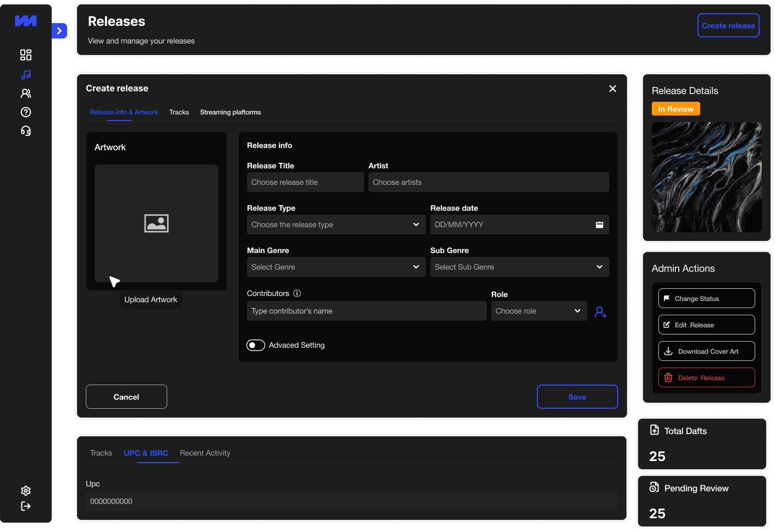
Task: Click the Cancel button
Action: coord(127,397)
